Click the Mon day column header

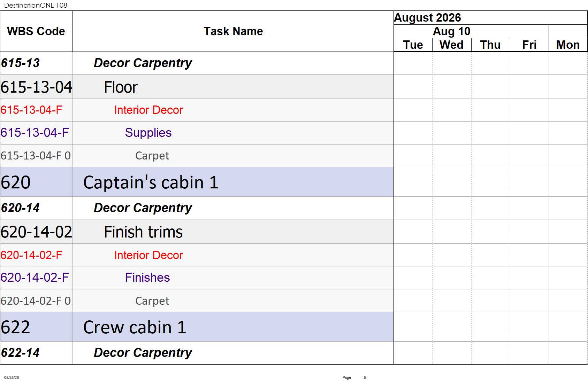coord(568,45)
